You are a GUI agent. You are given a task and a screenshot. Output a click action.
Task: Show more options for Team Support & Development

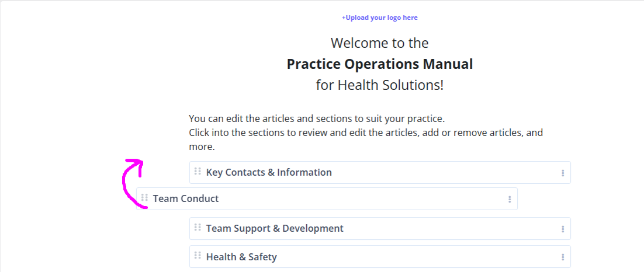tap(563, 229)
